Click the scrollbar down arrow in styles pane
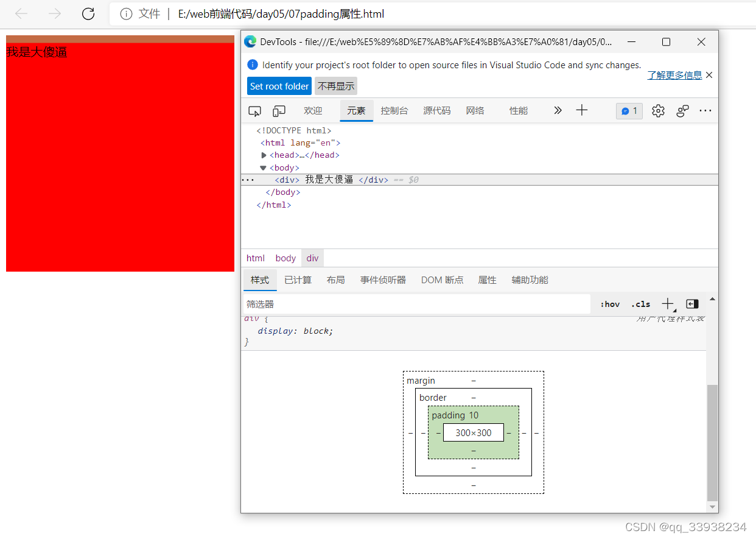Image resolution: width=756 pixels, height=539 pixels. 712,507
